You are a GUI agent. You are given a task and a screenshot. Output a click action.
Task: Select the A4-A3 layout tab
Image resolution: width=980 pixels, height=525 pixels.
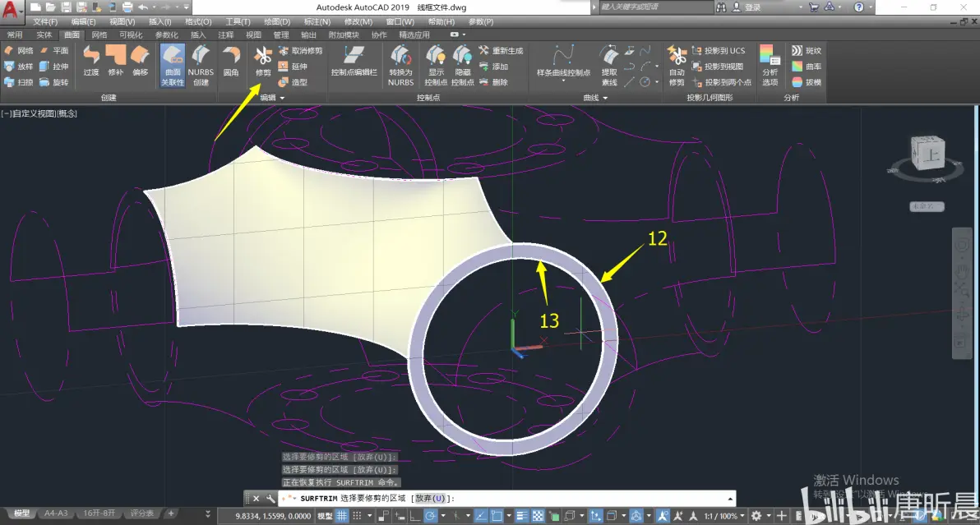[x=56, y=513]
